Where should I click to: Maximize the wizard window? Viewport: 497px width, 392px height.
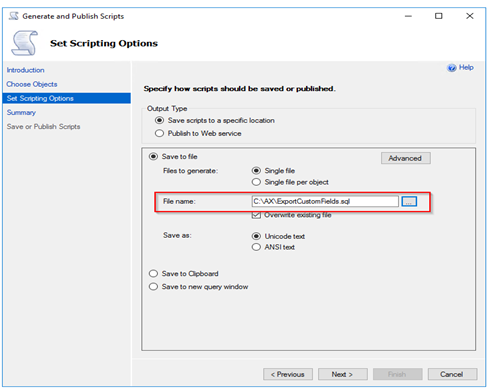click(439, 16)
